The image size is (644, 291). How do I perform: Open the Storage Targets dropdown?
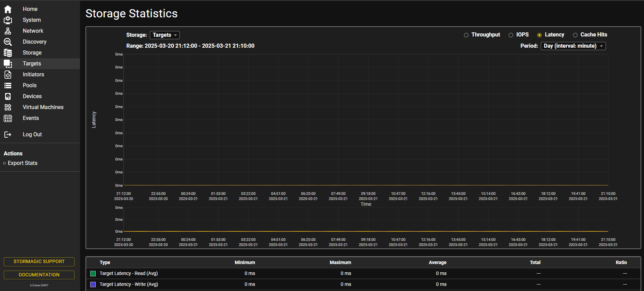(x=165, y=35)
